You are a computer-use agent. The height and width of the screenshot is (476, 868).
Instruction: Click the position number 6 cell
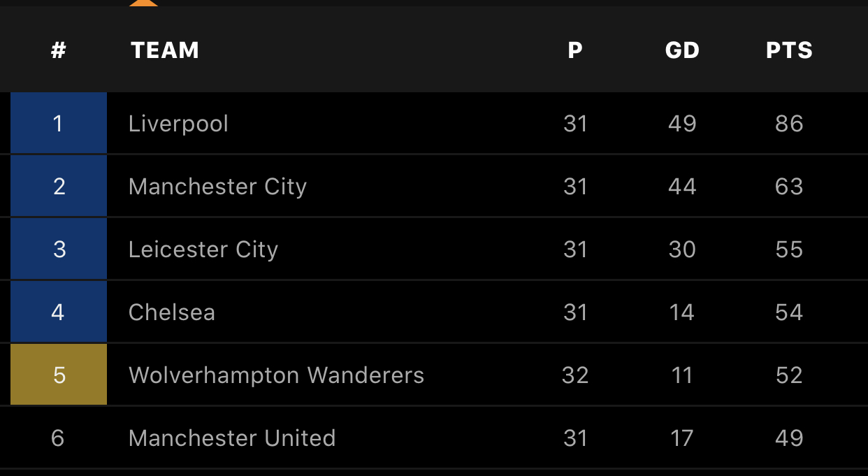pyautogui.click(x=58, y=438)
